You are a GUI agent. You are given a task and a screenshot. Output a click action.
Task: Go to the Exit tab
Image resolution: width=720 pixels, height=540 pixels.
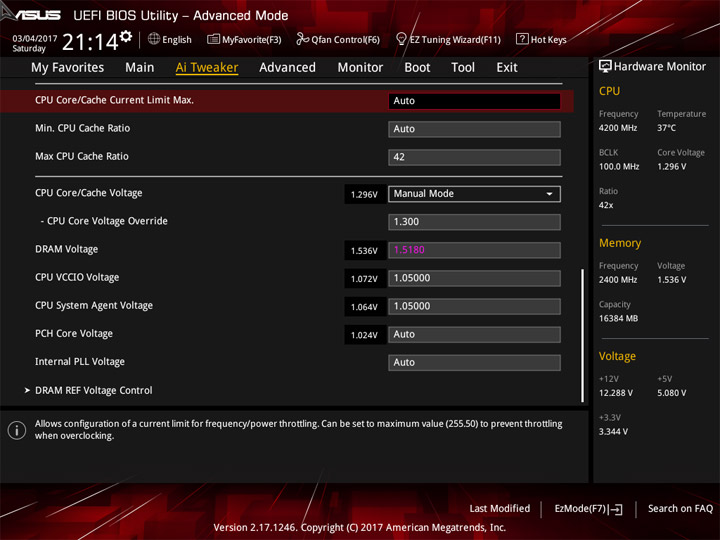click(506, 68)
